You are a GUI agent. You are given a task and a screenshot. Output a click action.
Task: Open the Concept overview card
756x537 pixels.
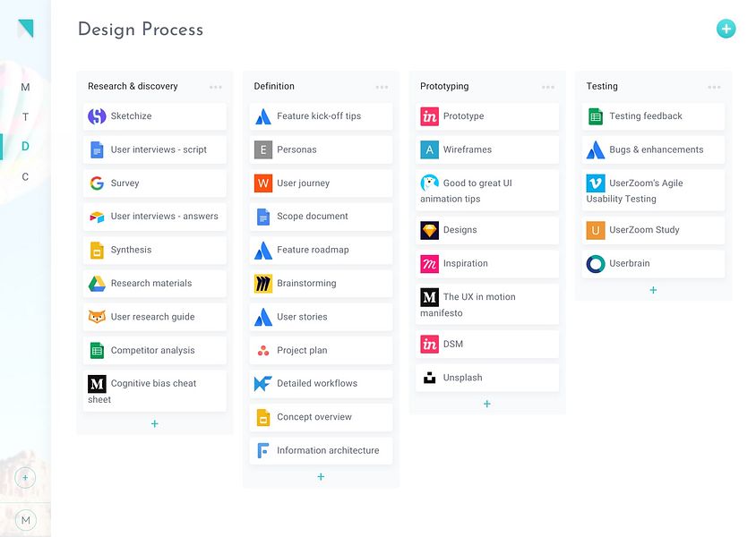pos(321,417)
